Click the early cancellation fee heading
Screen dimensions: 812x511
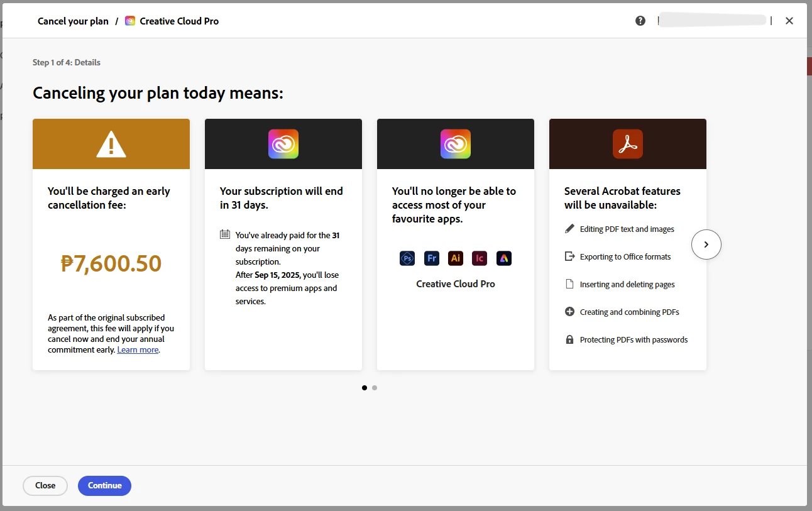click(x=109, y=198)
